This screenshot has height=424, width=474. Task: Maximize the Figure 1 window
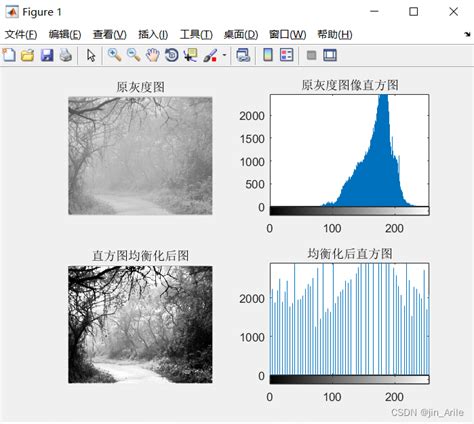414,12
